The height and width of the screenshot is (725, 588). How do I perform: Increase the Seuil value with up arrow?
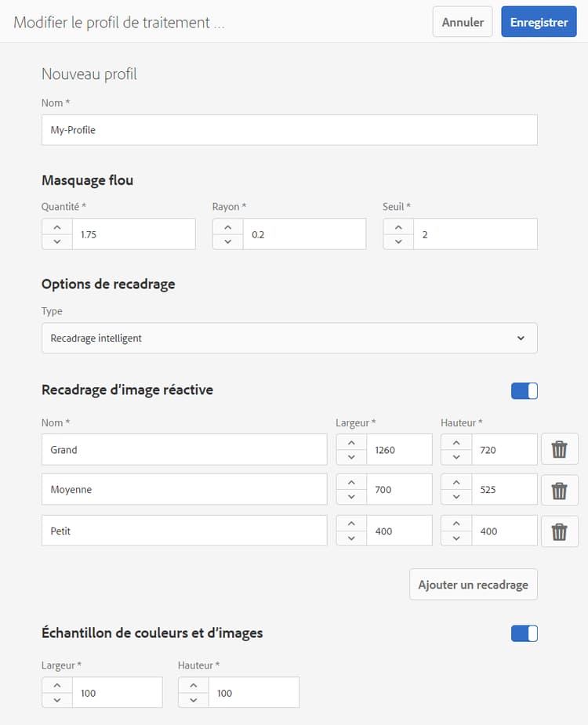coord(398,227)
